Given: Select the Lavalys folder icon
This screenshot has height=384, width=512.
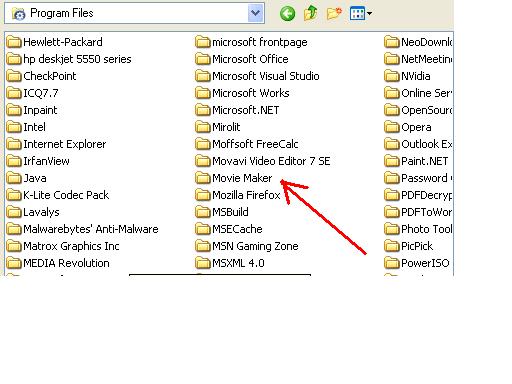Looking at the screenshot, I should click(14, 212).
